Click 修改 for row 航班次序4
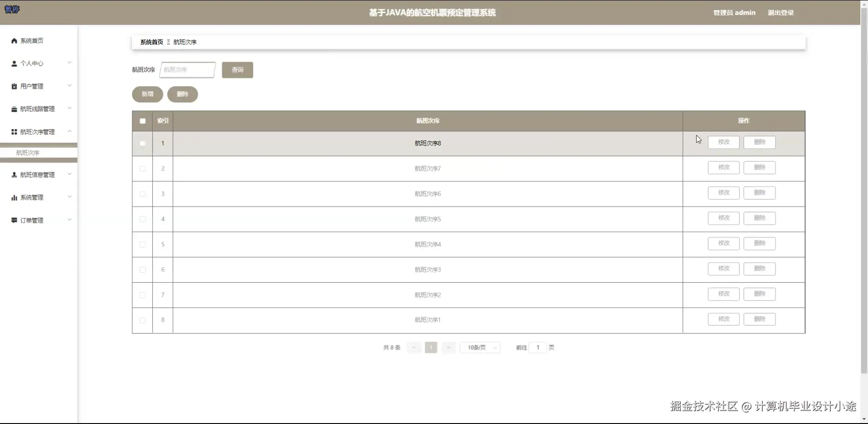The width and height of the screenshot is (868, 424). click(724, 244)
